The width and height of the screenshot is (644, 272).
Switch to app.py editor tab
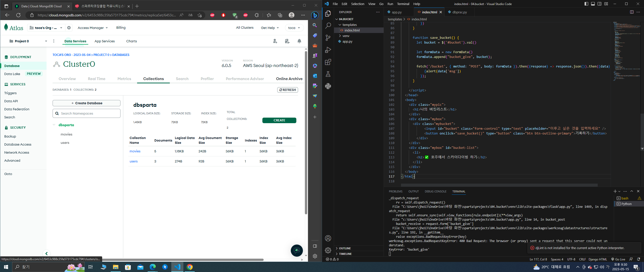(397, 12)
